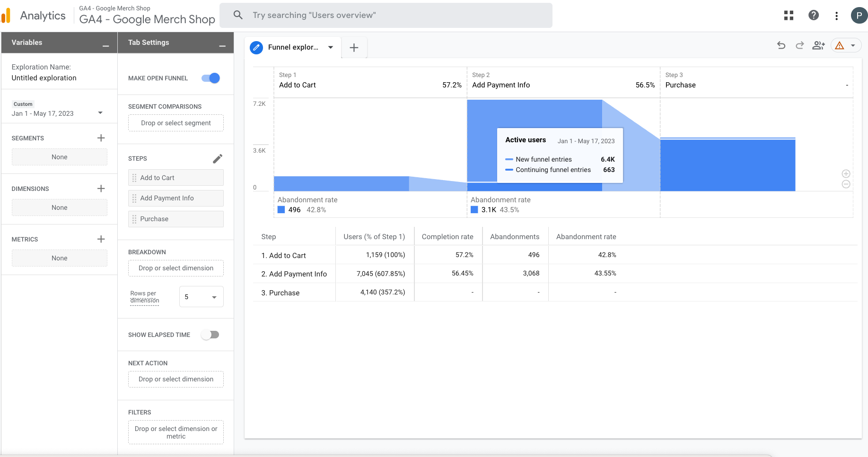Change Rows per dimension value
Image resolution: width=868 pixels, height=457 pixels.
pyautogui.click(x=201, y=296)
